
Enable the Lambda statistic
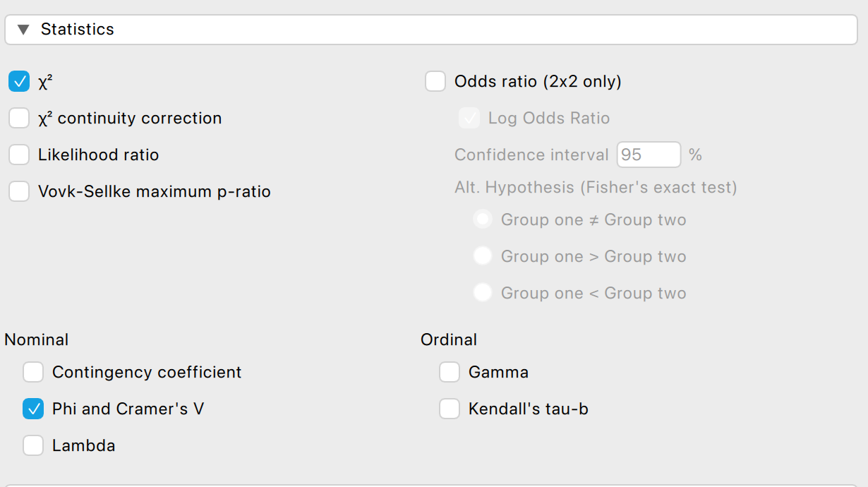tap(33, 446)
